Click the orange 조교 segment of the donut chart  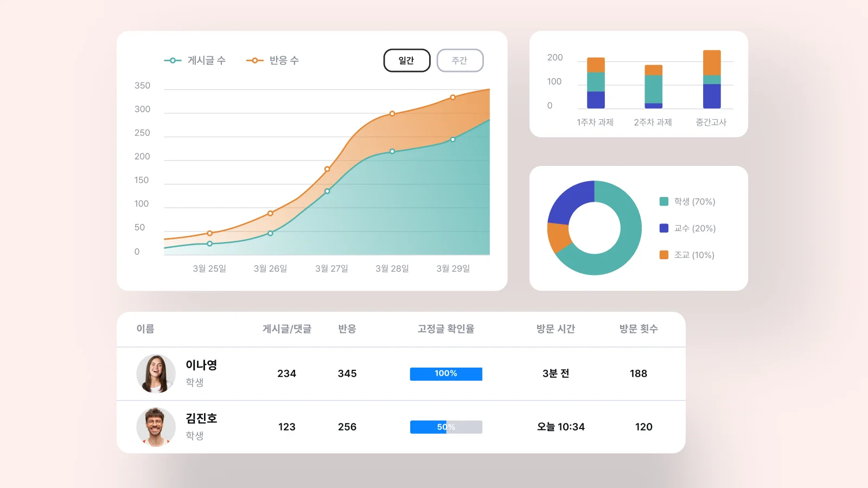point(558,237)
